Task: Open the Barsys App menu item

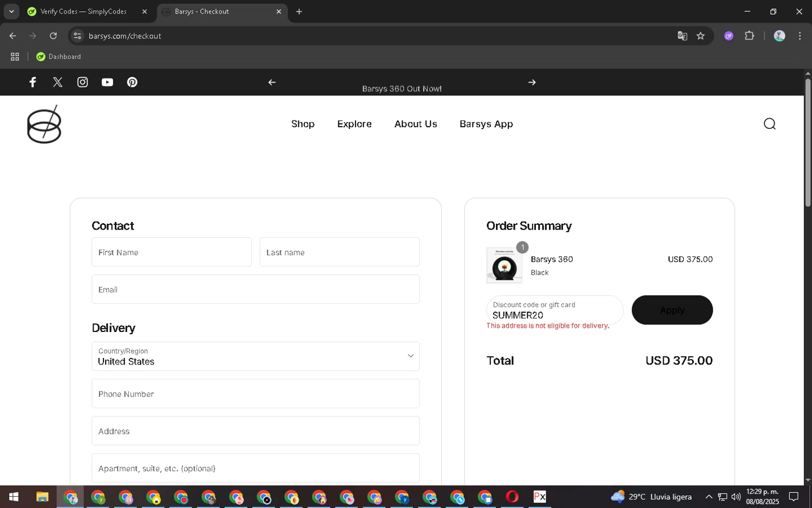Action: (x=486, y=124)
